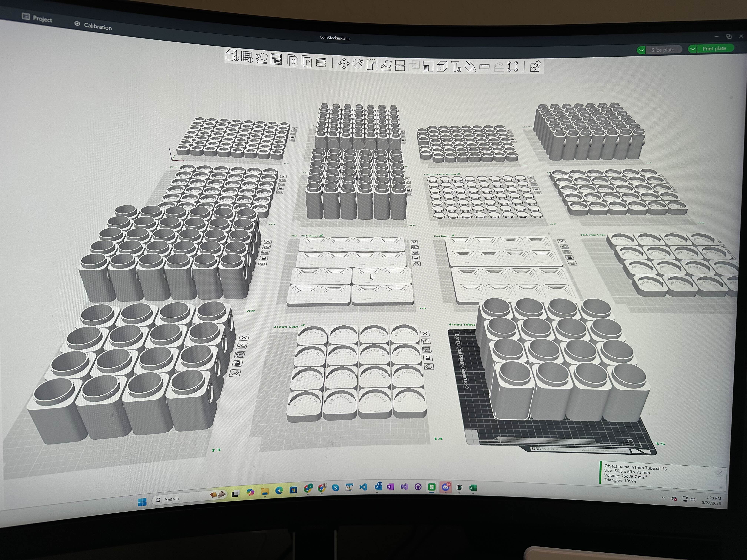
Task: Open Discord from the taskbar
Action: [445, 487]
